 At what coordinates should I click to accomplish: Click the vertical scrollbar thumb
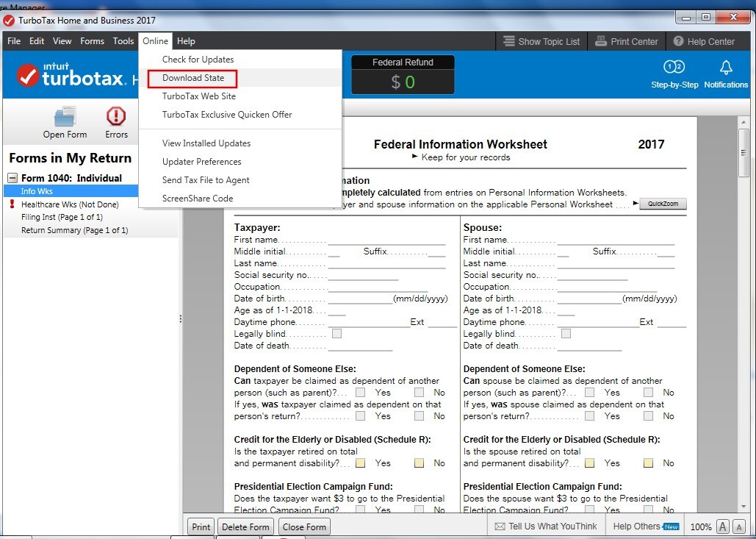(x=744, y=154)
